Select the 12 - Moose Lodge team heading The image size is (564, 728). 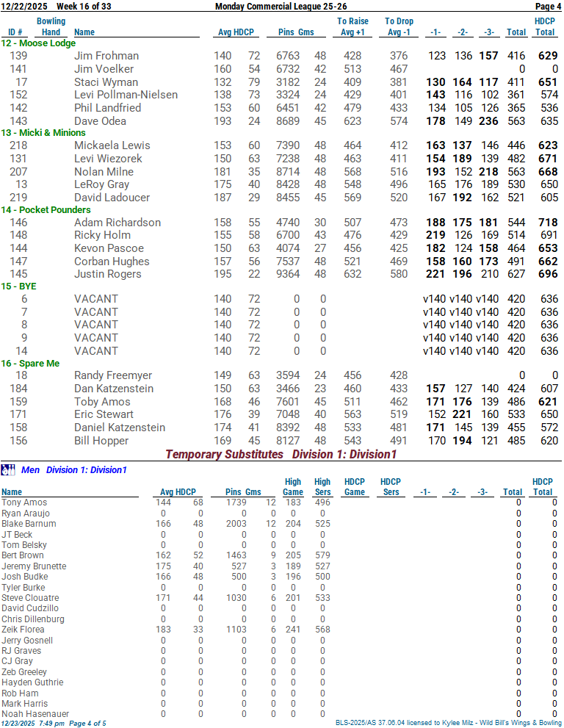click(38, 43)
